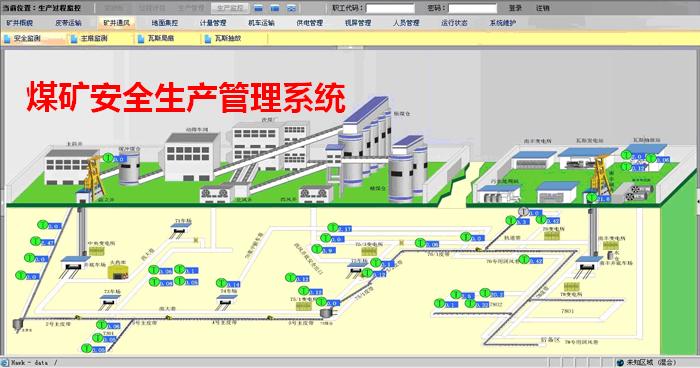This screenshot has height=368, width=700.
Task: Click the 生产监控 toolbar button
Action: pyautogui.click(x=230, y=8)
